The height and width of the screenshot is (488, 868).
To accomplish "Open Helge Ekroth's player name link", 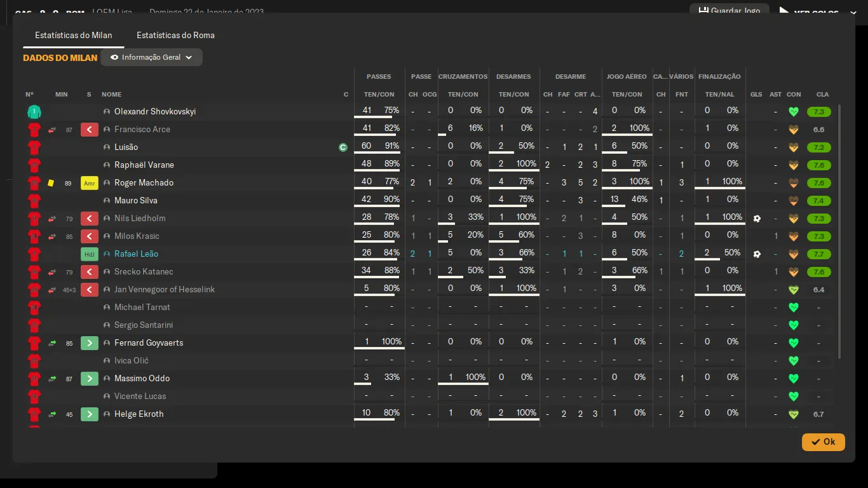I will [x=139, y=414].
